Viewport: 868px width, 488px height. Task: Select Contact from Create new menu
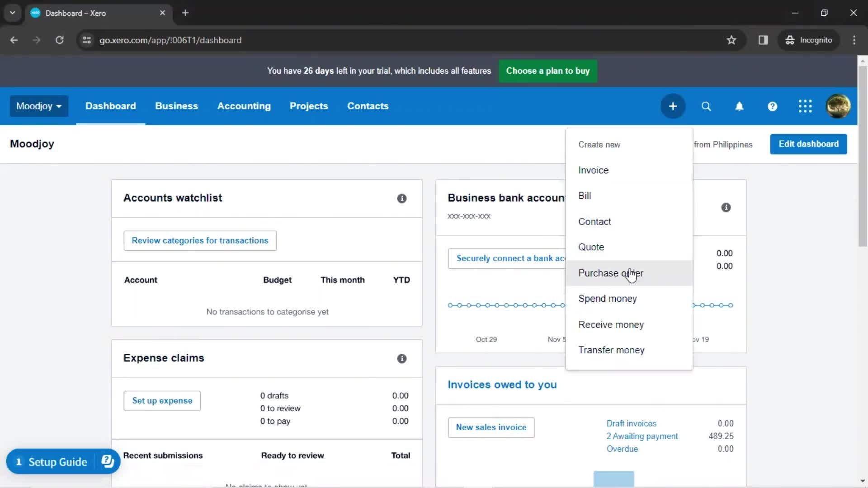(x=629, y=221)
